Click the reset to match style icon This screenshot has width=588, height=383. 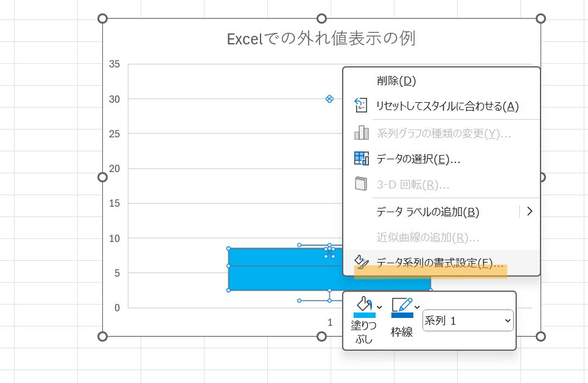coord(361,106)
